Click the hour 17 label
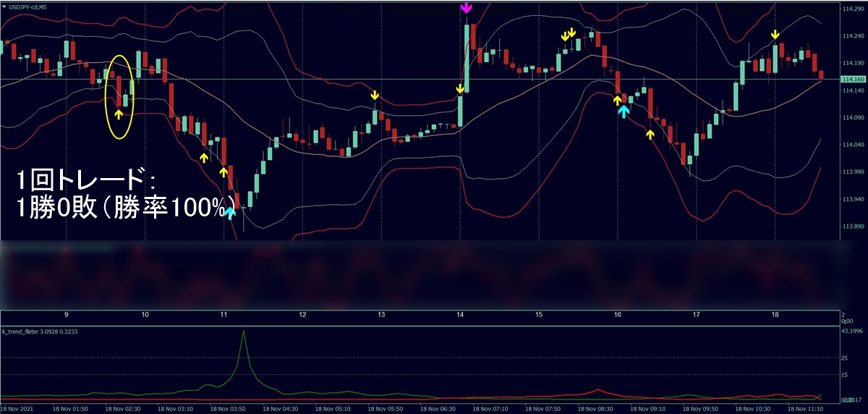 (695, 315)
